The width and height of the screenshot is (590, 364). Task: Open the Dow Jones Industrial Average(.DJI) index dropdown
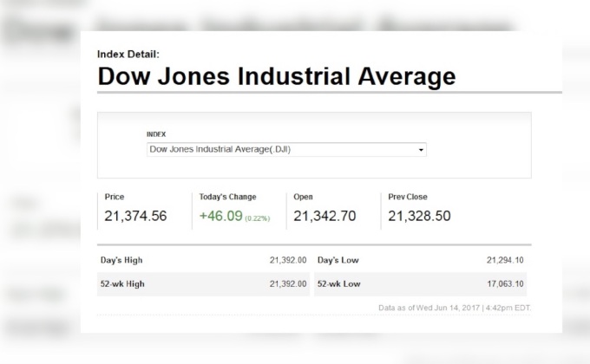286,149
